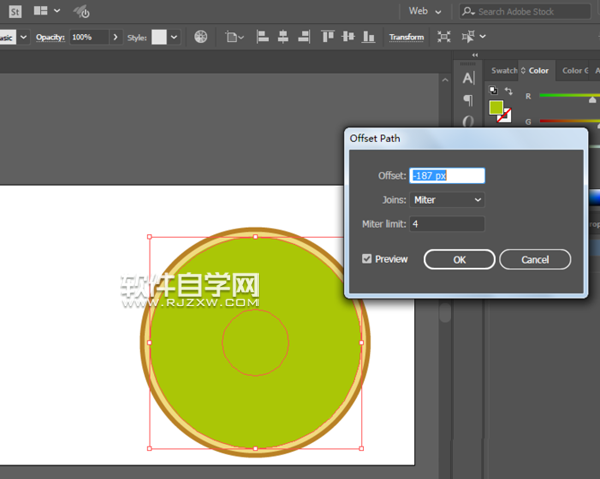This screenshot has height=479, width=600.
Task: Click horizontal align center icon
Action: pos(283,37)
